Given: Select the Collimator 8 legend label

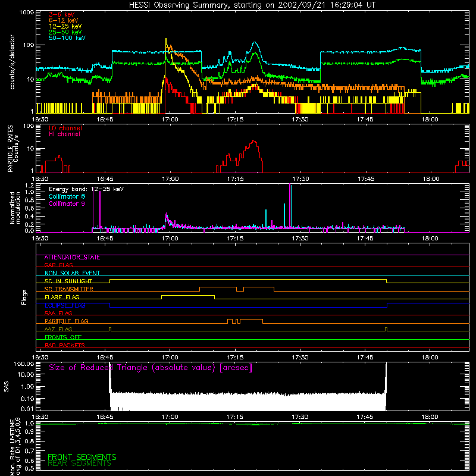Looking at the screenshot, I should pos(67,196).
